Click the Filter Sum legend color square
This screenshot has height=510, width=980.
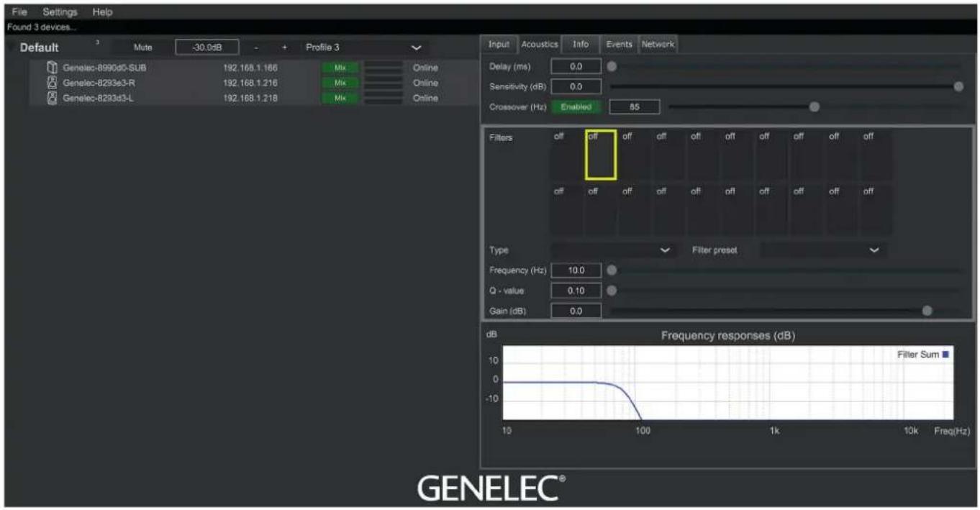(946, 354)
